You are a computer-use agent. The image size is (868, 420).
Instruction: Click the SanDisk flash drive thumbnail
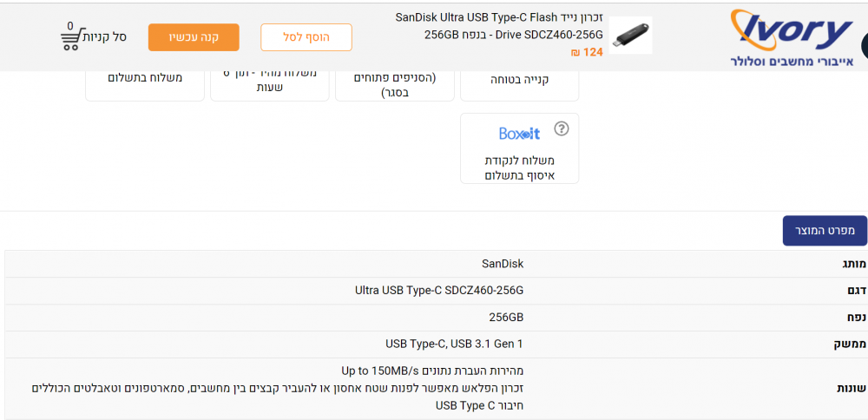[x=630, y=36]
